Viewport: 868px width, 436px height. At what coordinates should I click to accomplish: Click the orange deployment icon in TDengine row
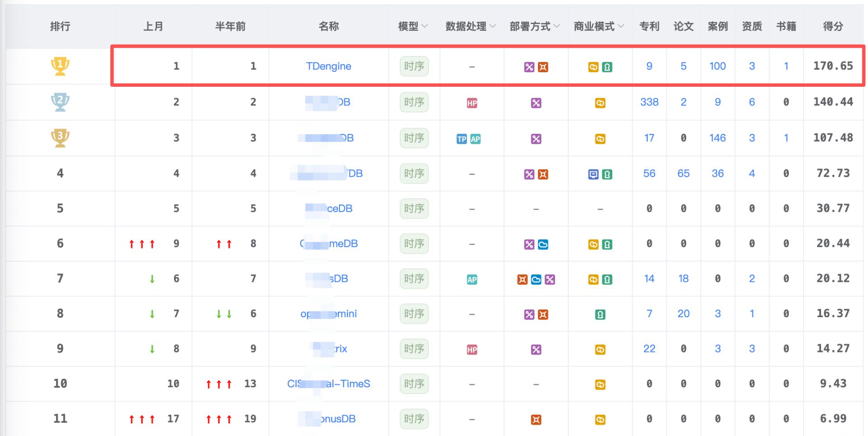(x=543, y=67)
